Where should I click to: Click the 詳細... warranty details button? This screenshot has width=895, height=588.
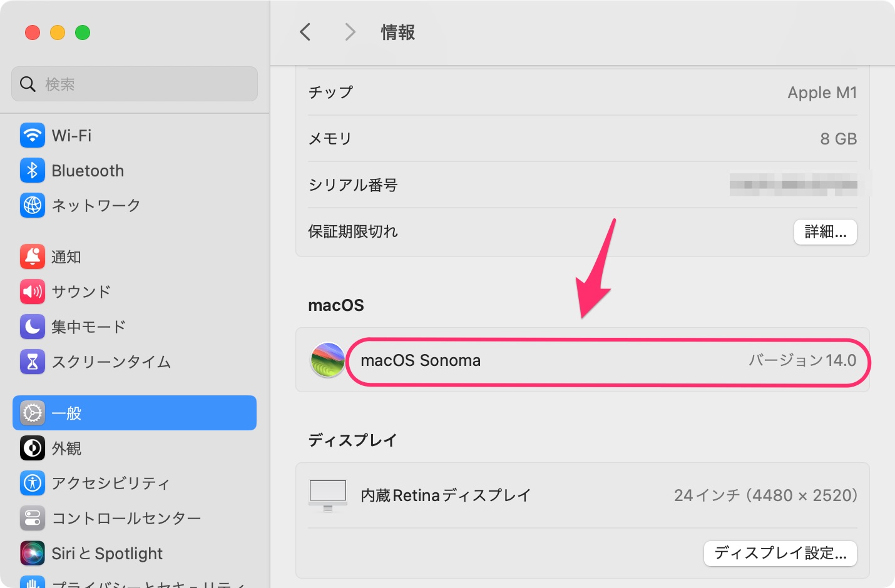[826, 232]
